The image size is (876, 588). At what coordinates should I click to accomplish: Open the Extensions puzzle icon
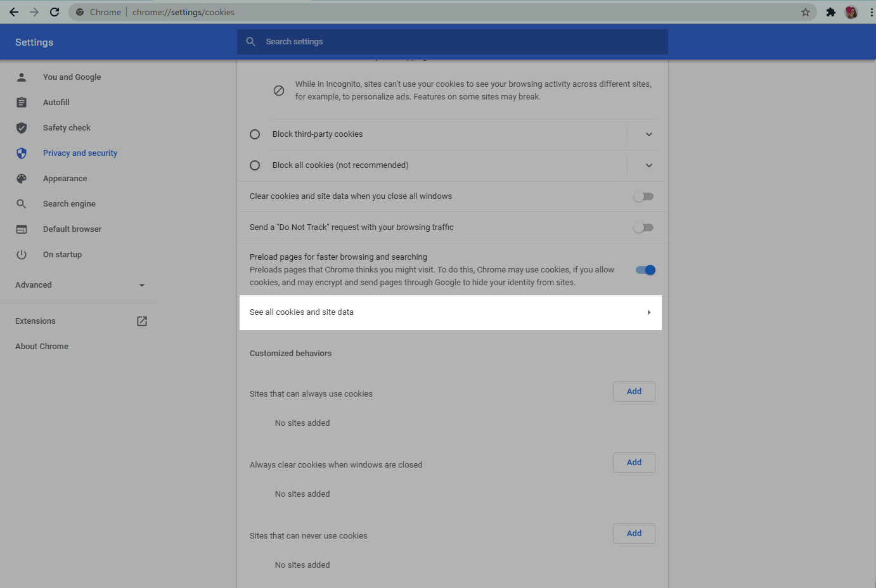click(x=830, y=12)
